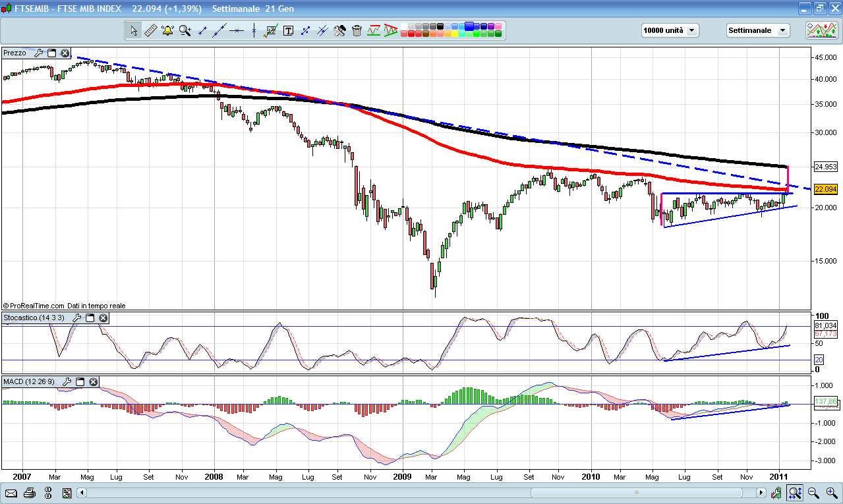Click the alarm bell alert icon
Image resolution: width=843 pixels, height=504 pixels.
click(167, 30)
